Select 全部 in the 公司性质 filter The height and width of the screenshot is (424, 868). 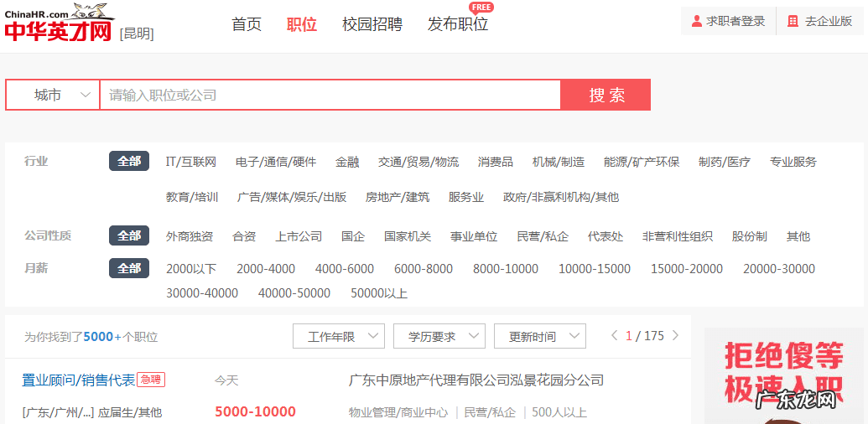129,235
